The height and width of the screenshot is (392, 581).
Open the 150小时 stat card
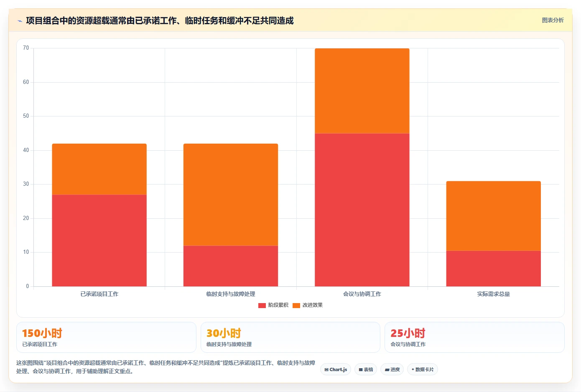106,337
